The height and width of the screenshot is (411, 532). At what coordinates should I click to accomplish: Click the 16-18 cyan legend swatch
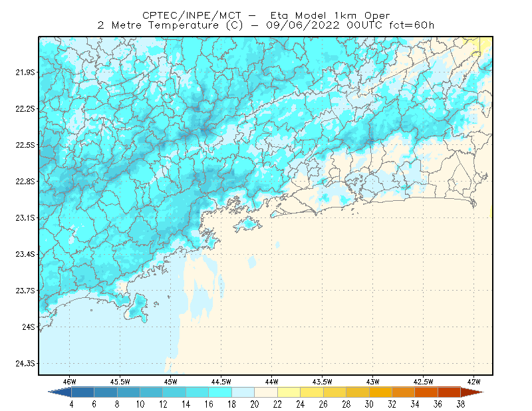(220, 392)
